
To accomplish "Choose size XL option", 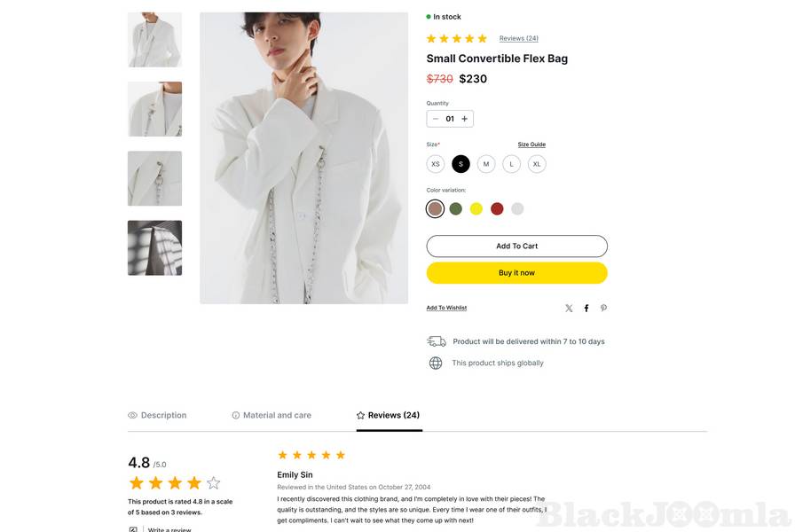I will [537, 164].
